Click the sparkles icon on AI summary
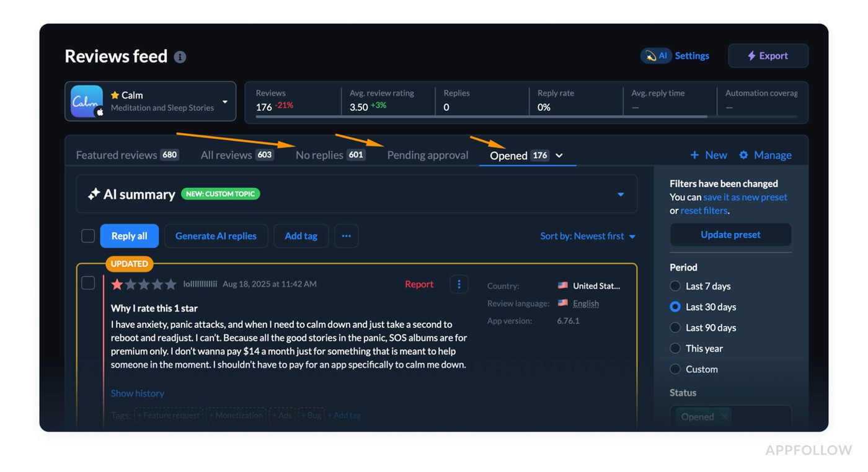868x472 pixels. coord(93,194)
